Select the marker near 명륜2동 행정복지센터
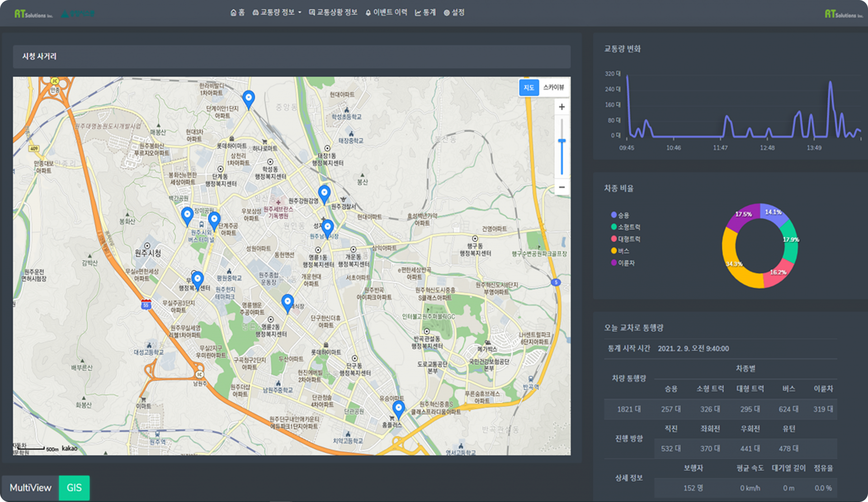The width and height of the screenshot is (868, 502). (x=287, y=302)
